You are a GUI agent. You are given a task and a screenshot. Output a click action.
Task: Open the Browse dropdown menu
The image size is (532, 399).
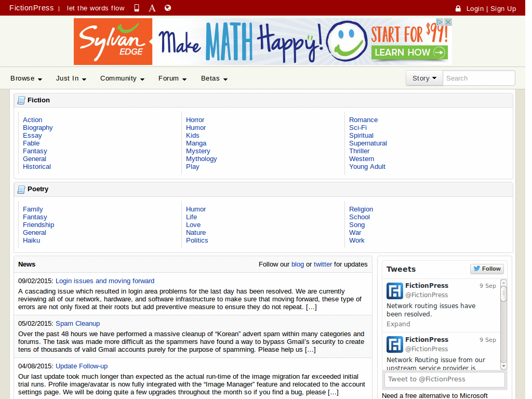click(x=26, y=78)
